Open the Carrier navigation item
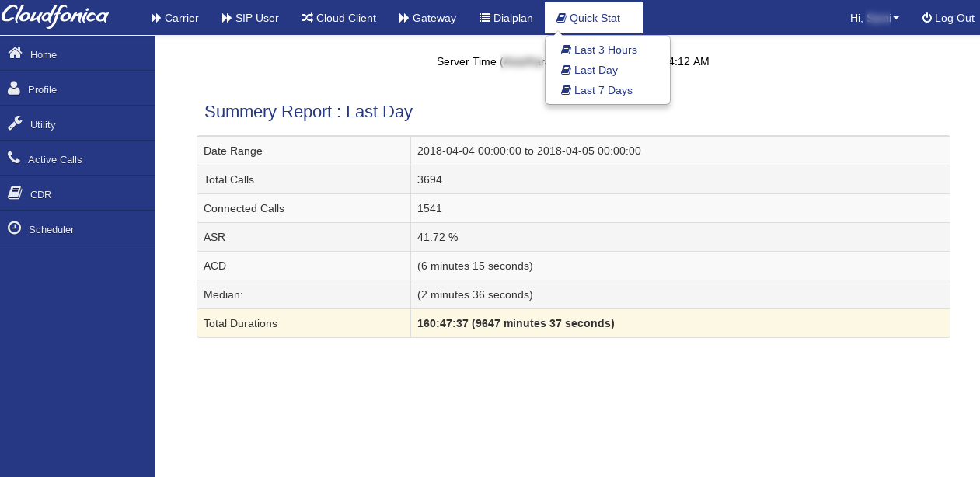This screenshot has width=980, height=477. tap(175, 18)
